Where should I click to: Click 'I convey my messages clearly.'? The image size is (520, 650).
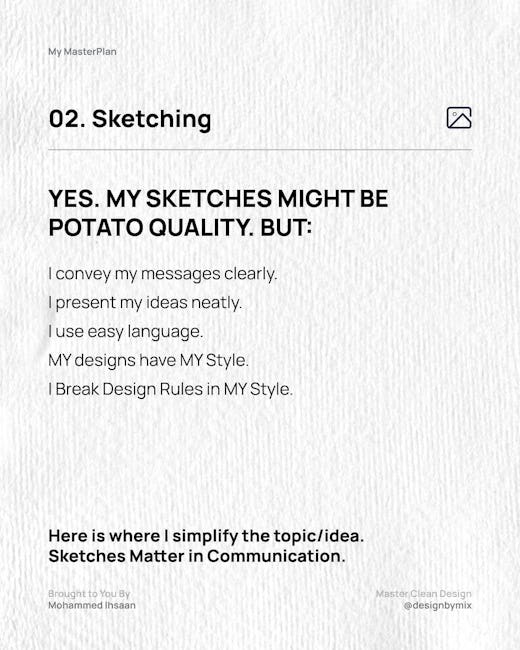tap(163, 274)
